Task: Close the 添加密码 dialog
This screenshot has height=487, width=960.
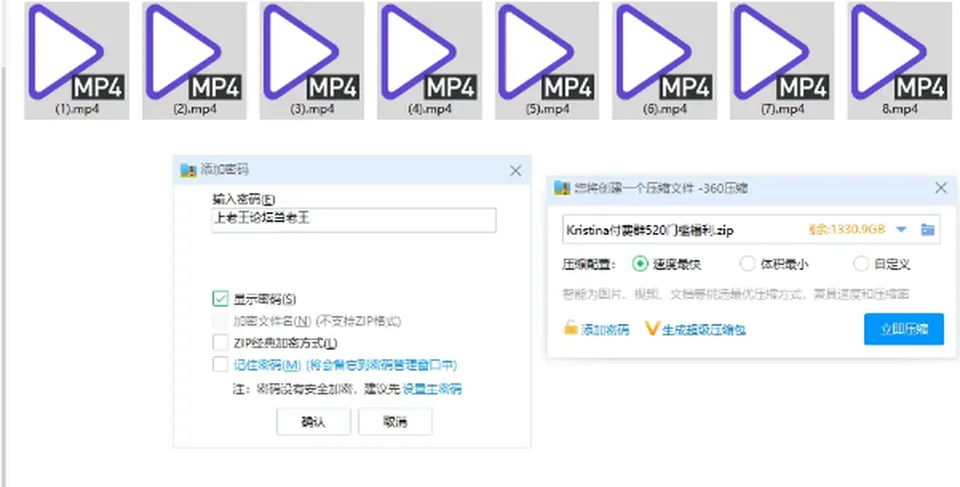Action: click(x=516, y=171)
